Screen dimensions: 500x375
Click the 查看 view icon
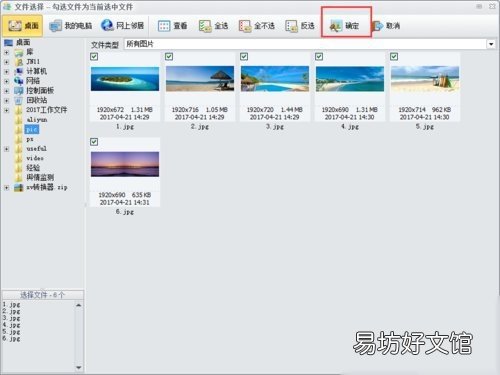[164, 26]
